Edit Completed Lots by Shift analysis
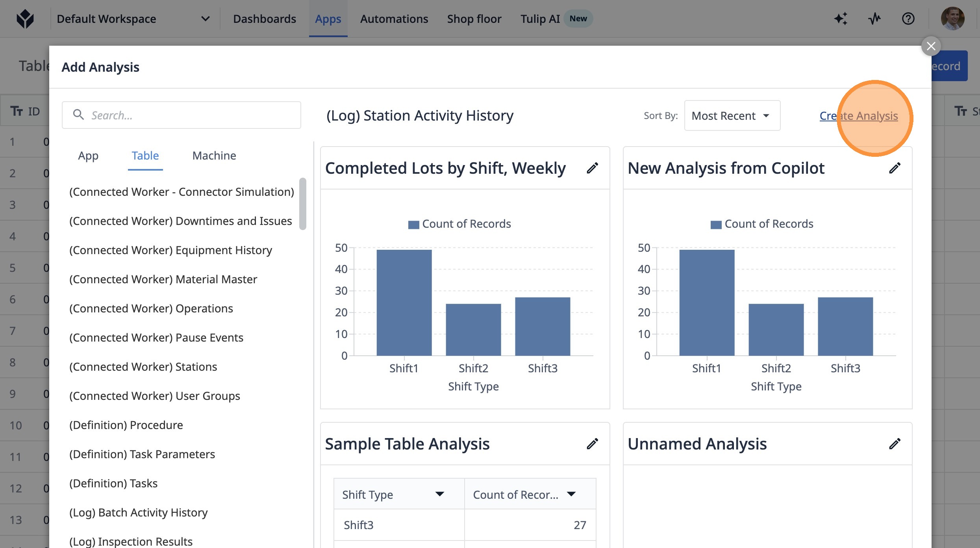Image resolution: width=980 pixels, height=548 pixels. click(592, 168)
